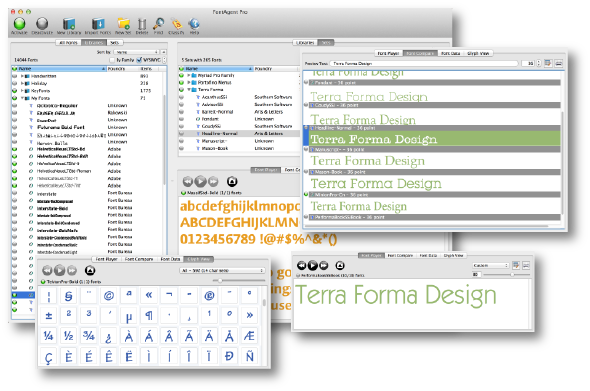
Task: Click rewind button in Glyph View panel
Action: point(47,270)
